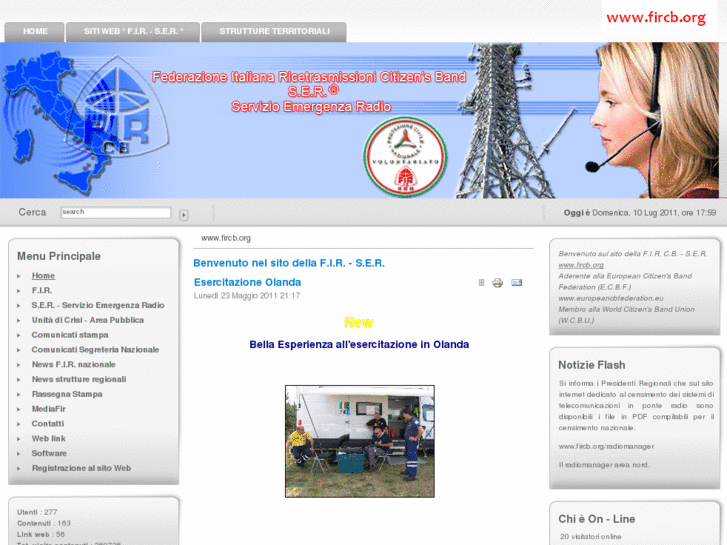This screenshot has height=545, width=727.
Task: Click www.fircb.org/radiomanager text
Action: [x=606, y=447]
